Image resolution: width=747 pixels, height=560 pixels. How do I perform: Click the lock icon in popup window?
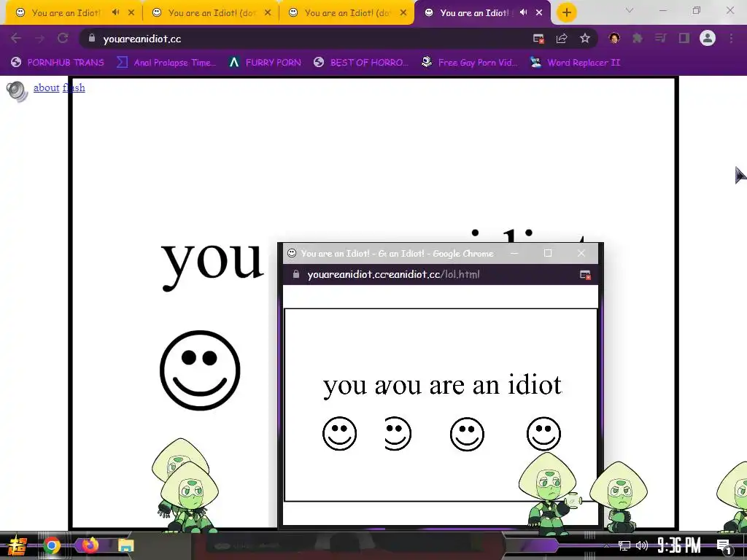click(x=296, y=274)
